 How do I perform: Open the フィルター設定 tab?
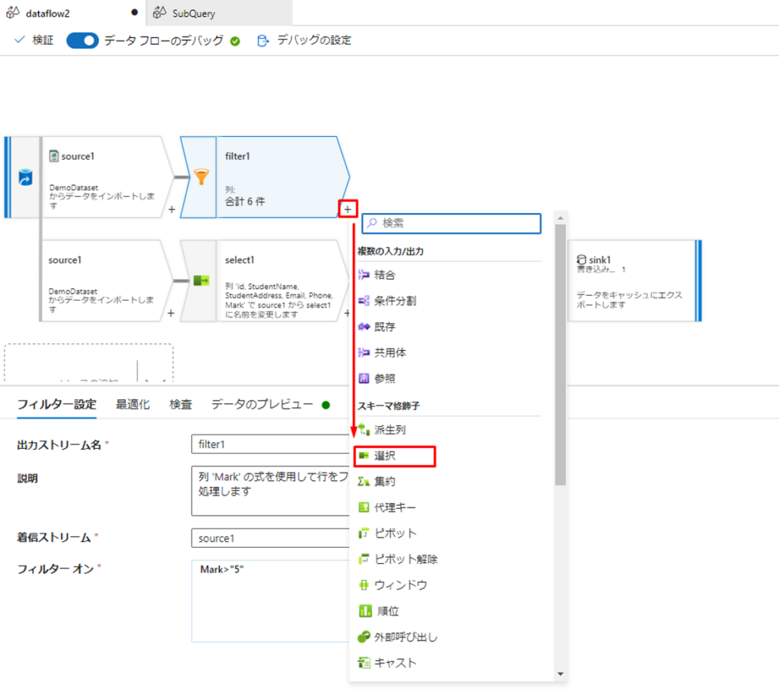pyautogui.click(x=56, y=404)
